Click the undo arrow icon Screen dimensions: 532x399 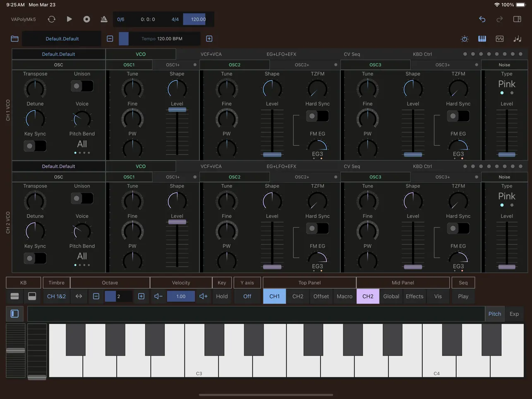pos(482,19)
